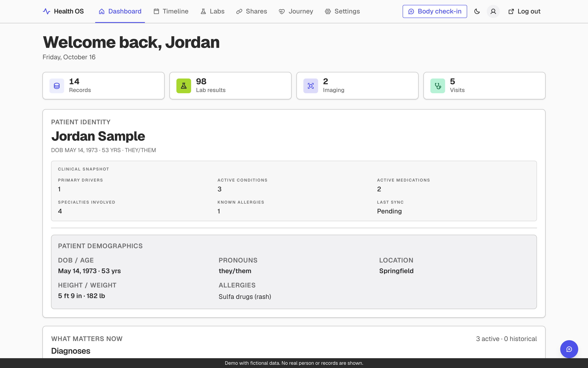This screenshot has width=588, height=368.
Task: Click the 3 active · 0 historical text
Action: pos(506,339)
